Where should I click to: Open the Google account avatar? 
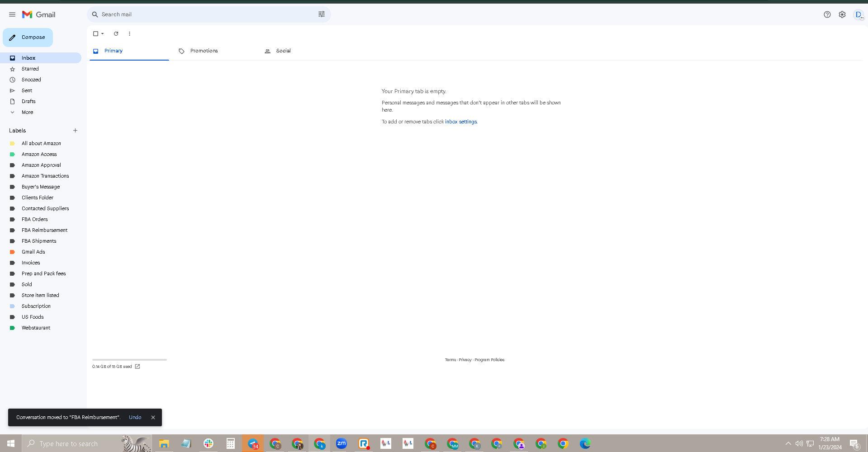point(859,14)
